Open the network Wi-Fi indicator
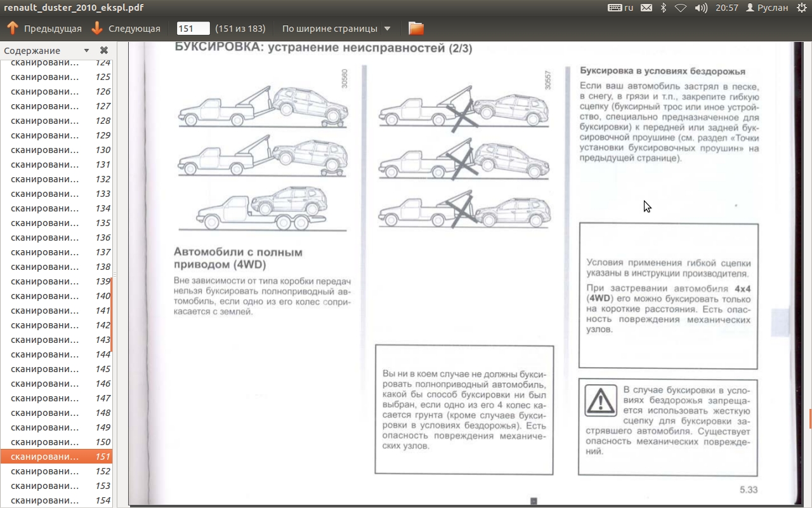 681,8
